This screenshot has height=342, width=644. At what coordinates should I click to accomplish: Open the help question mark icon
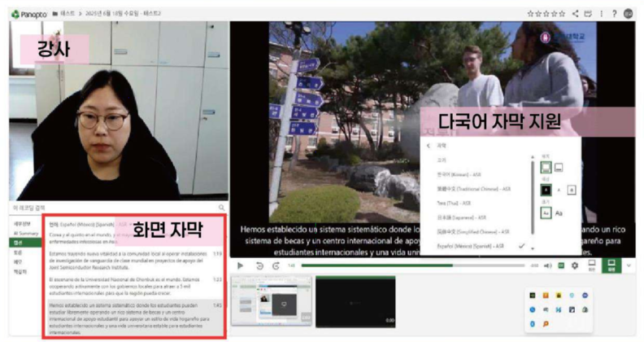click(614, 13)
